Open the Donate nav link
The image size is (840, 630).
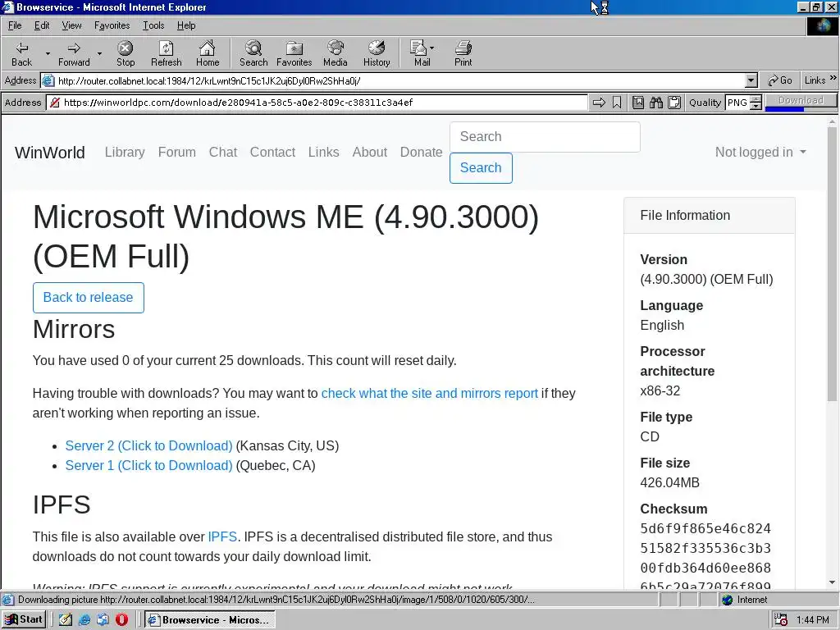[x=421, y=152]
